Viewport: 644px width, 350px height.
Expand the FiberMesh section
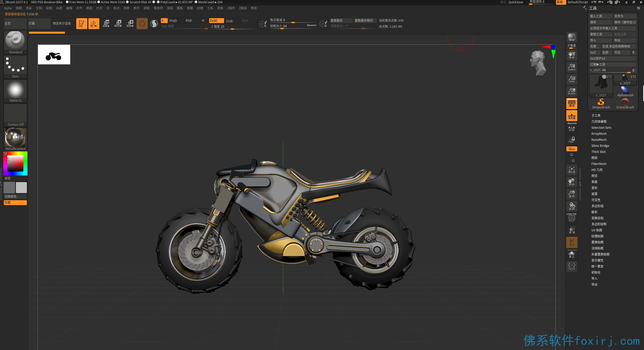pyautogui.click(x=599, y=164)
